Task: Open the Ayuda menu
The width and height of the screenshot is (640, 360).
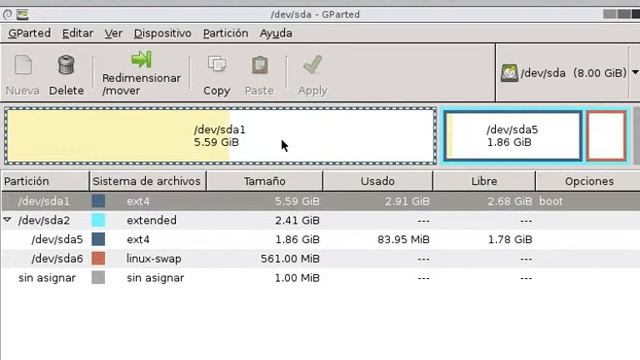Action: 276,33
